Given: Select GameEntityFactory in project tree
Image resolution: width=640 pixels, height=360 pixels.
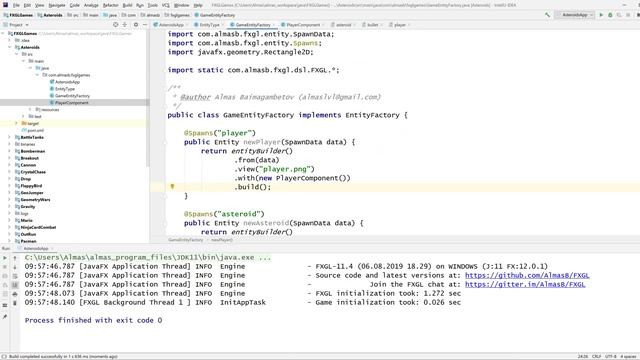Looking at the screenshot, I should pos(72,96).
